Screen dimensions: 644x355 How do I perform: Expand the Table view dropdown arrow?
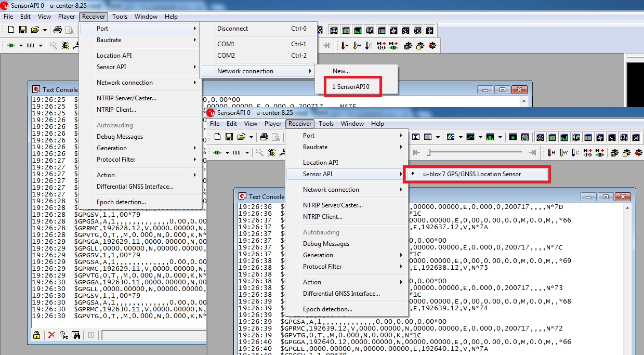click(x=438, y=137)
